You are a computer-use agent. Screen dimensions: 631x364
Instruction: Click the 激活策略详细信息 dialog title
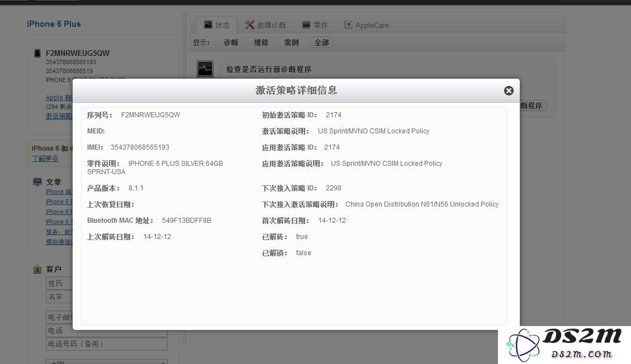pyautogui.click(x=296, y=90)
